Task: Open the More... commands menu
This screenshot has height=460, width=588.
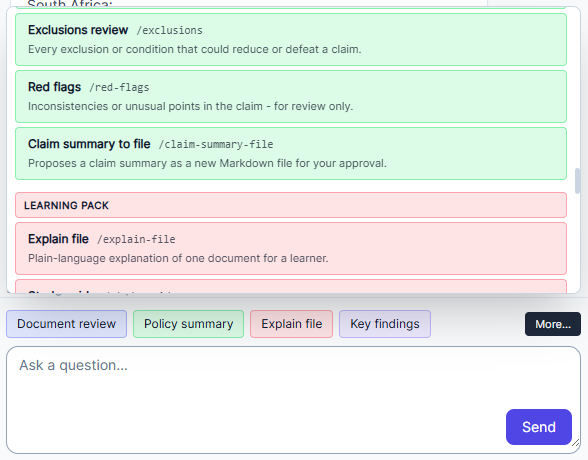Action: tap(553, 324)
